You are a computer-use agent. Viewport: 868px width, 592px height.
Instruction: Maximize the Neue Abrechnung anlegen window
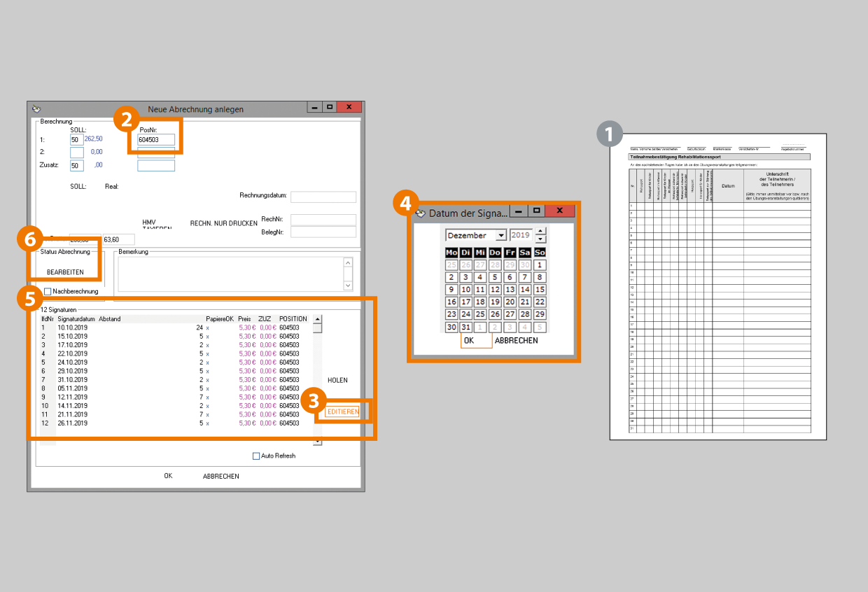(x=330, y=108)
